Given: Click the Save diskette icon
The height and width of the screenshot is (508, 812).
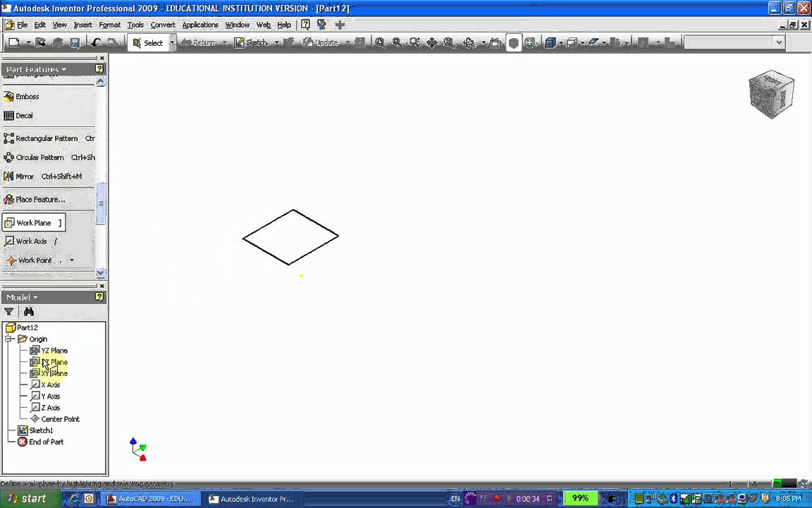Looking at the screenshot, I should (75, 42).
